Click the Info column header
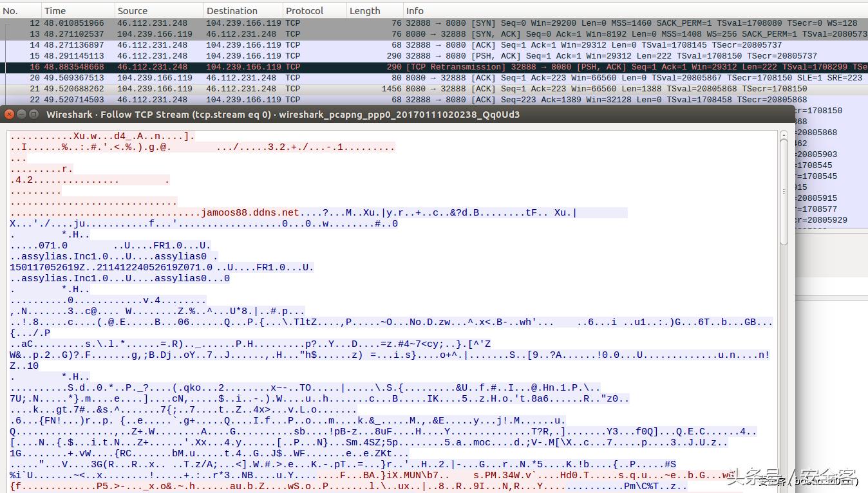Screen dimensions: 868x493 click(635, 10)
